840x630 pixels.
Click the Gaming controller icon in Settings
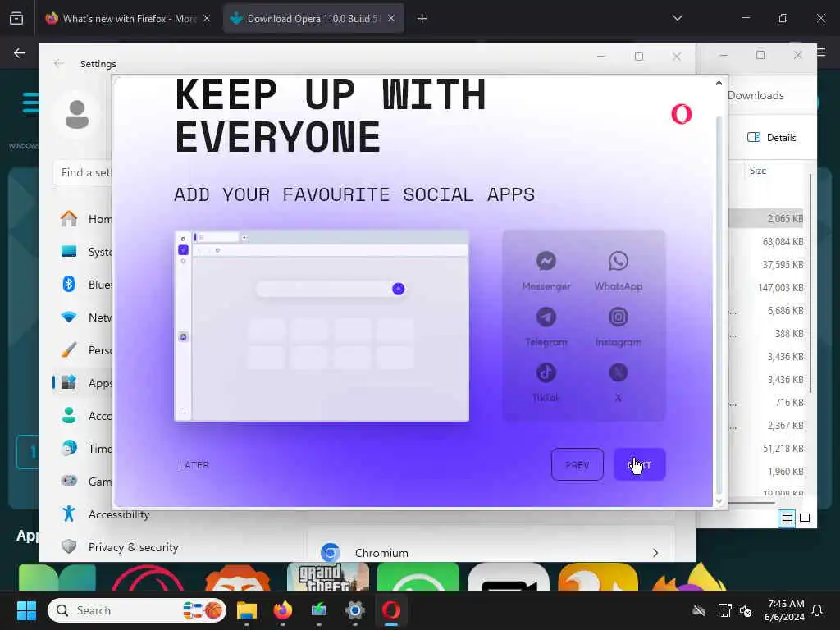[x=69, y=481]
